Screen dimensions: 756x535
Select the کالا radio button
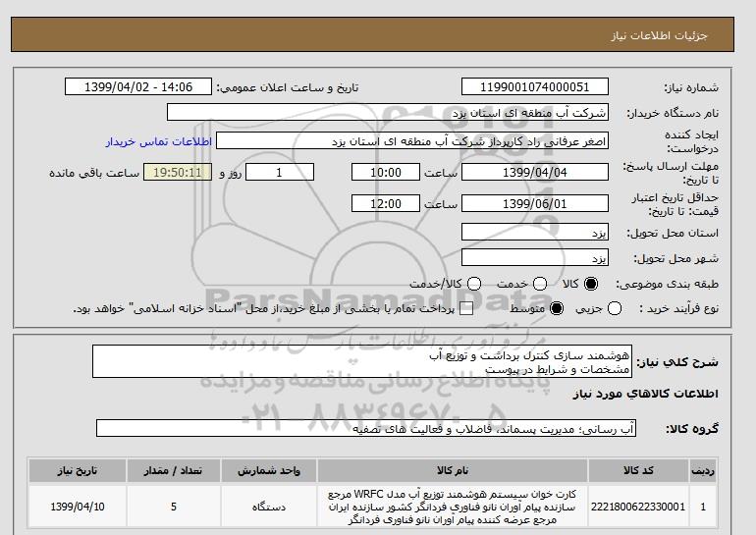pos(591,284)
